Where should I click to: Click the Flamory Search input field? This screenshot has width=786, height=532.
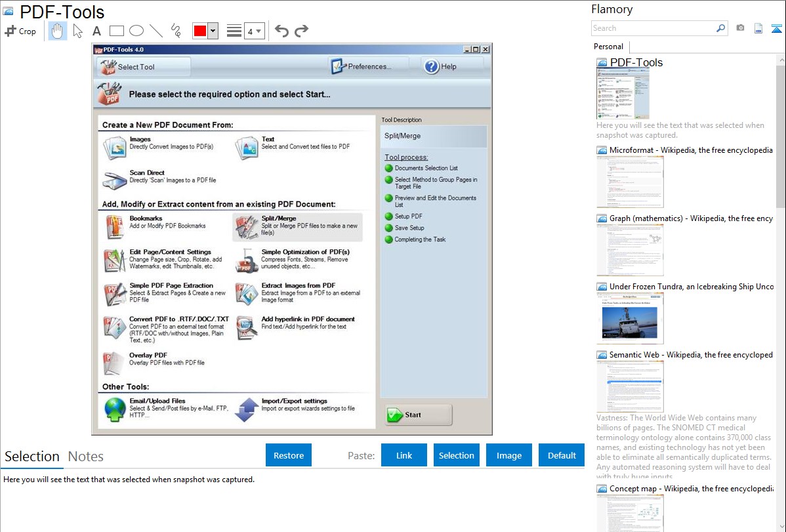(653, 28)
